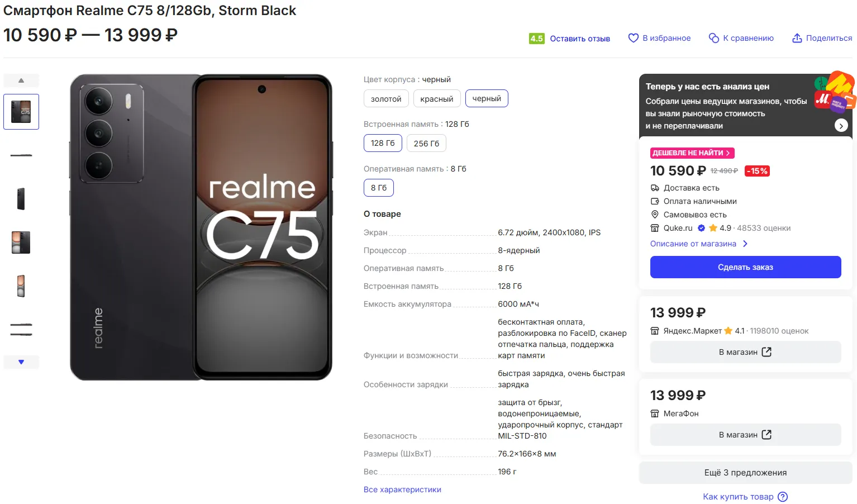Expand Ещё 3 предложения offers list
This screenshot has height=504, width=857.
pyautogui.click(x=745, y=473)
